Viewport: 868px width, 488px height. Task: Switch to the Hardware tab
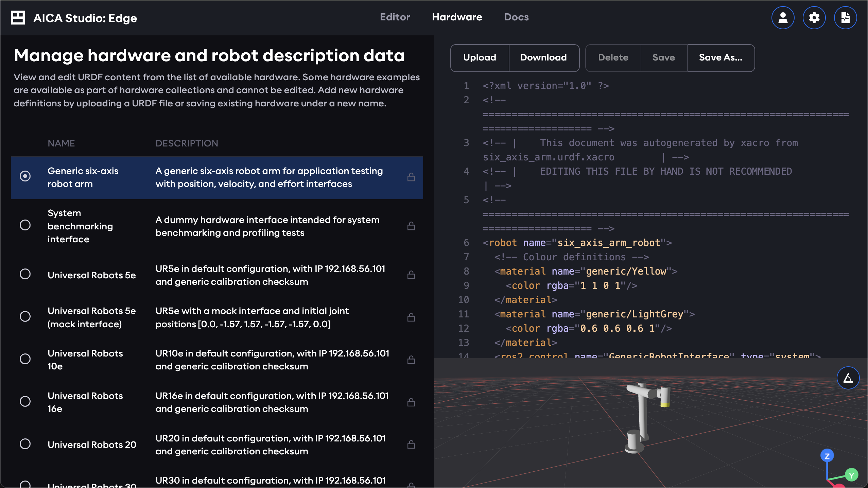click(x=457, y=17)
